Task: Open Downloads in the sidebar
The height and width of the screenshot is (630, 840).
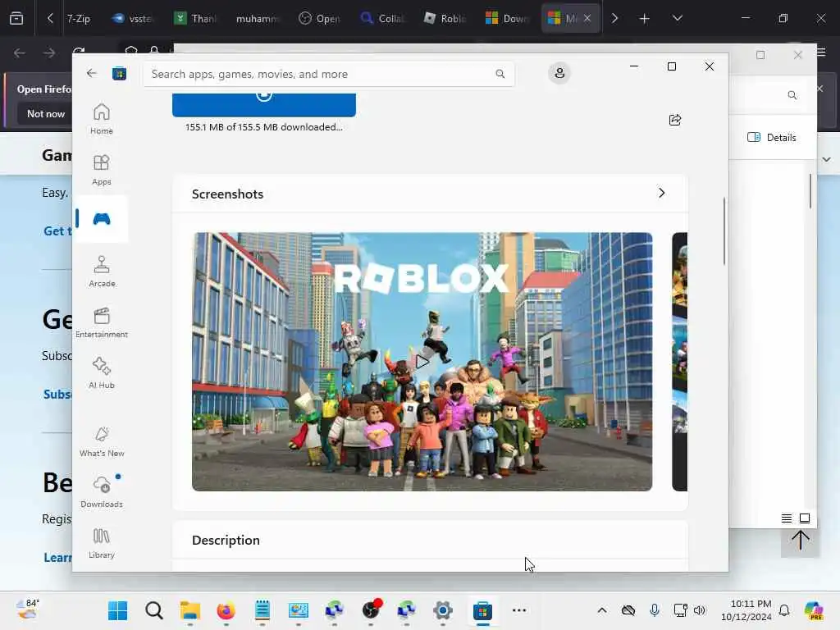Action: click(101, 492)
